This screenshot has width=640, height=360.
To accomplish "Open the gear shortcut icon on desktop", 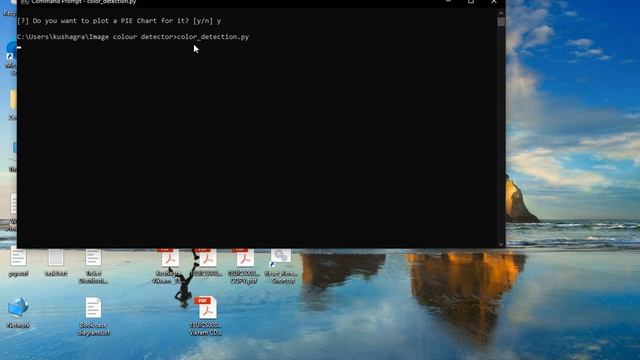I will [282, 265].
